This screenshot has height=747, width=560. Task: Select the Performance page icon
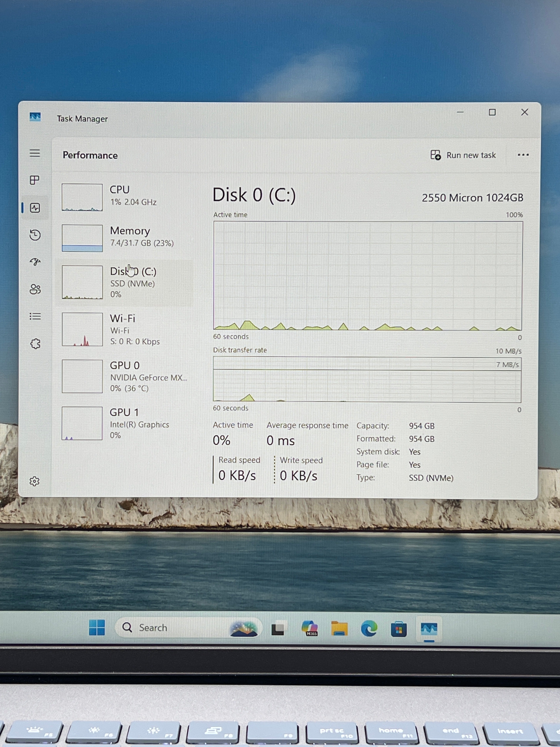click(35, 208)
